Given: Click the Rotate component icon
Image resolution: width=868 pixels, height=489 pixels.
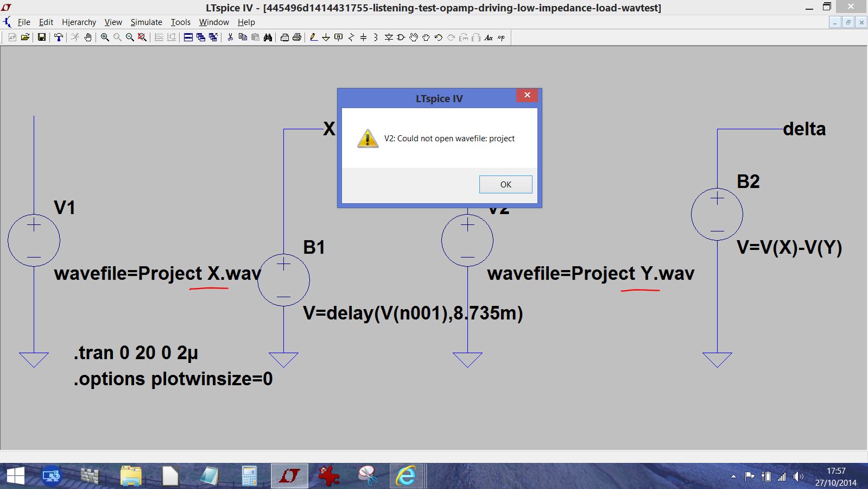Looking at the screenshot, I should click(464, 37).
